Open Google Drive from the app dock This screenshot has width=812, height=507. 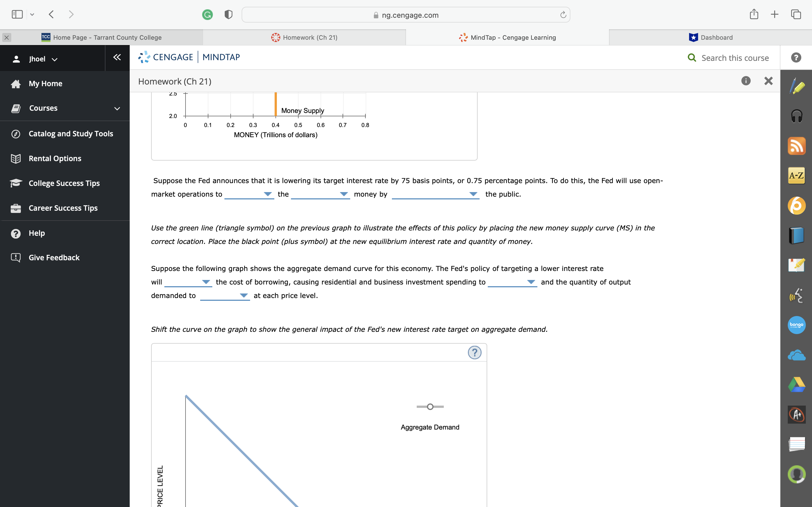point(796,384)
